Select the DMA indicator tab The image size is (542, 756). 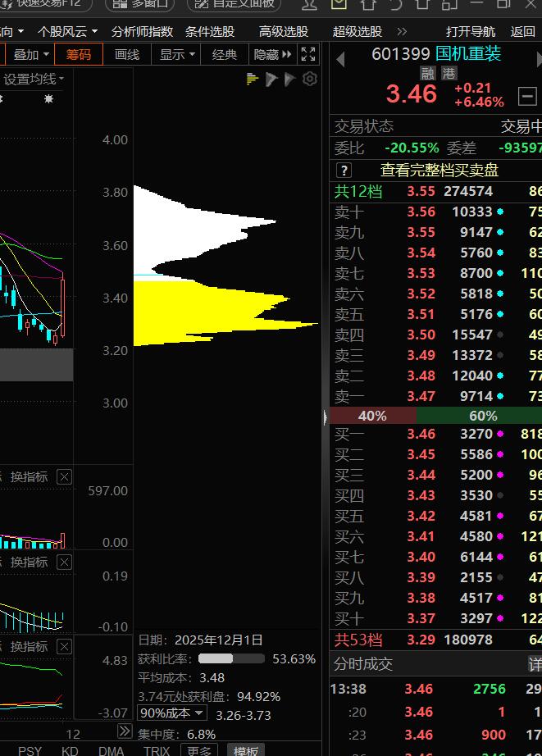point(112,751)
